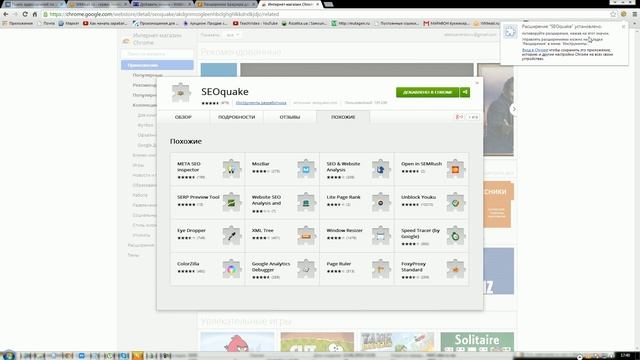Click the Website SEO Analysis extension icon
This screenshot has width=640, height=360.
pyautogui.click(x=306, y=202)
